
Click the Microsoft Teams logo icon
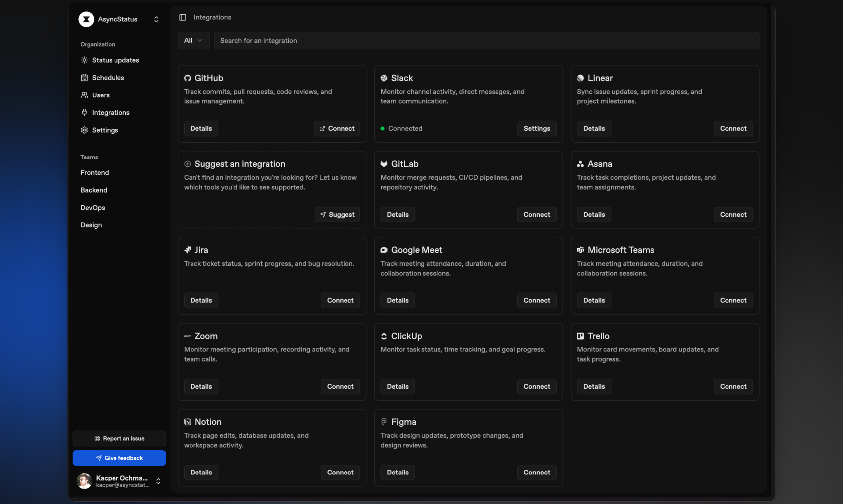[x=580, y=250]
